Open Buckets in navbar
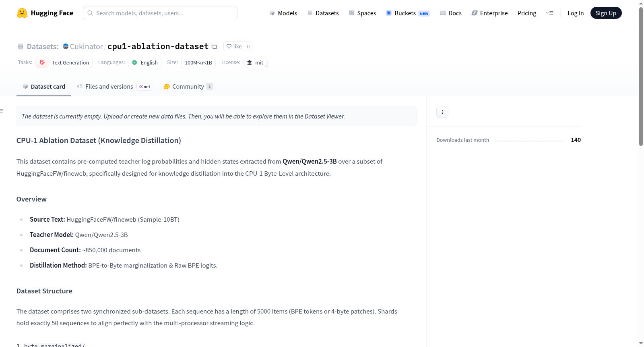The width and height of the screenshot is (644, 347). (x=408, y=13)
